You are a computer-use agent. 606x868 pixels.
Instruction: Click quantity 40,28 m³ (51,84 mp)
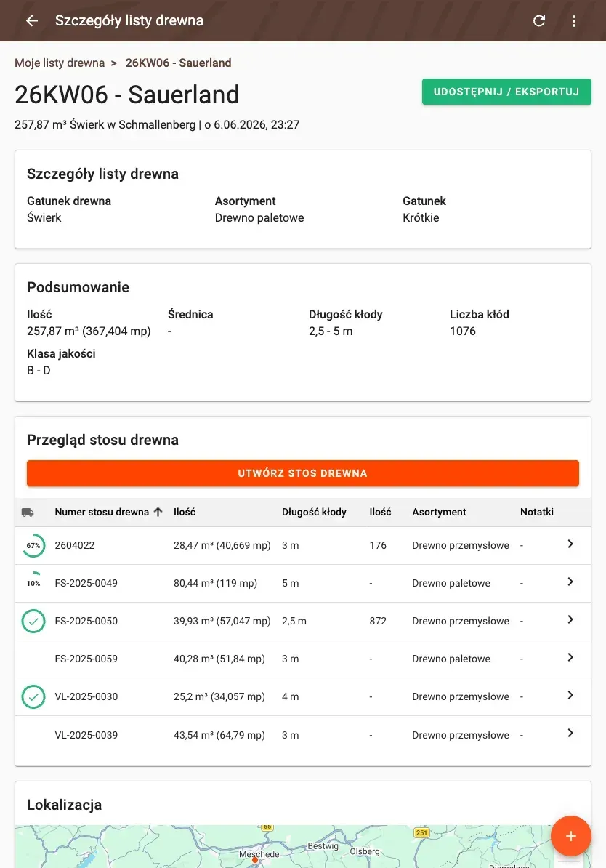click(x=219, y=659)
